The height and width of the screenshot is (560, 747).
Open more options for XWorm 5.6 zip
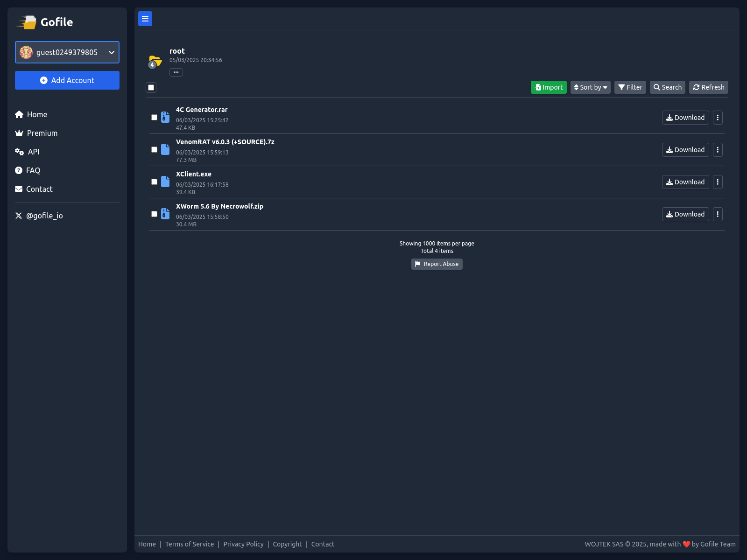(x=718, y=214)
